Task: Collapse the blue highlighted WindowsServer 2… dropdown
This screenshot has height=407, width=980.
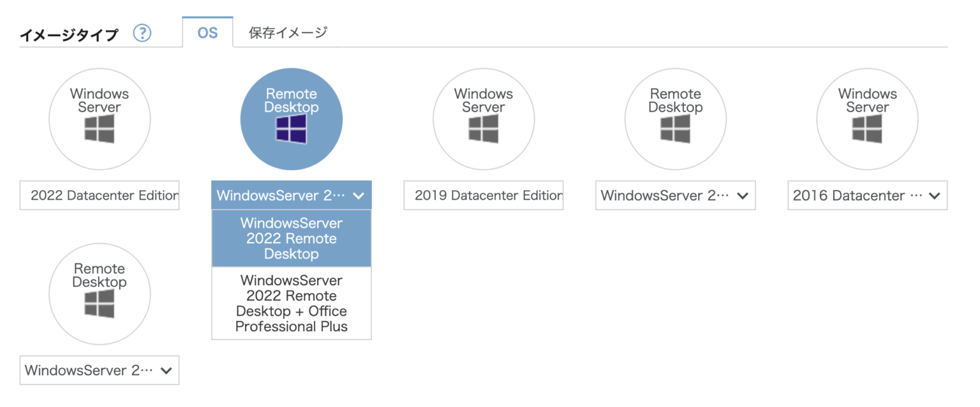Action: coord(292,195)
